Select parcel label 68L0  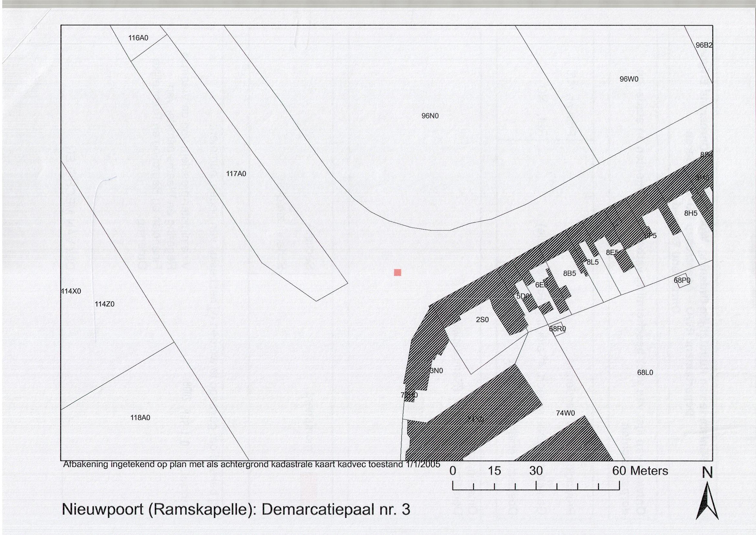(645, 373)
